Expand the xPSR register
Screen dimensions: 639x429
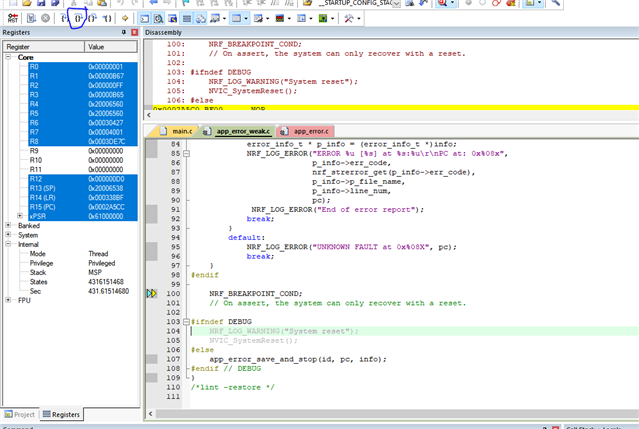click(x=20, y=216)
